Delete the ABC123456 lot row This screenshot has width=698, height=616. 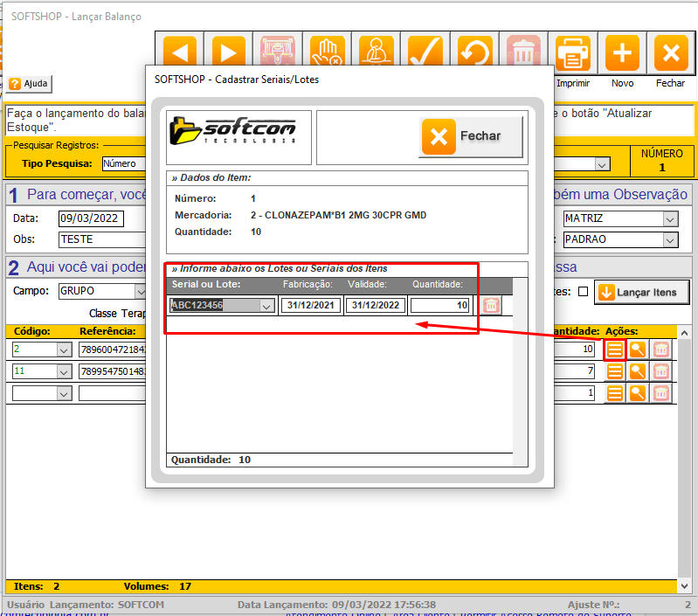492,306
